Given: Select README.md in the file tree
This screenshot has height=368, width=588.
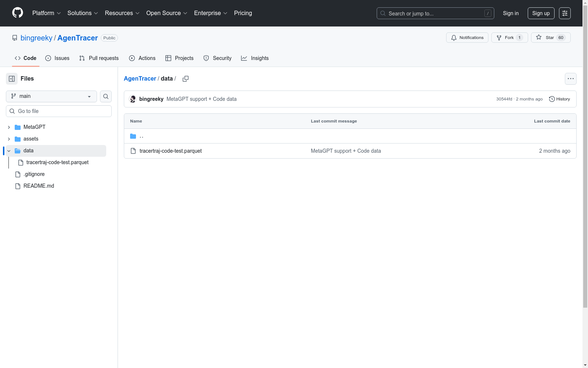Looking at the screenshot, I should tap(39, 186).
